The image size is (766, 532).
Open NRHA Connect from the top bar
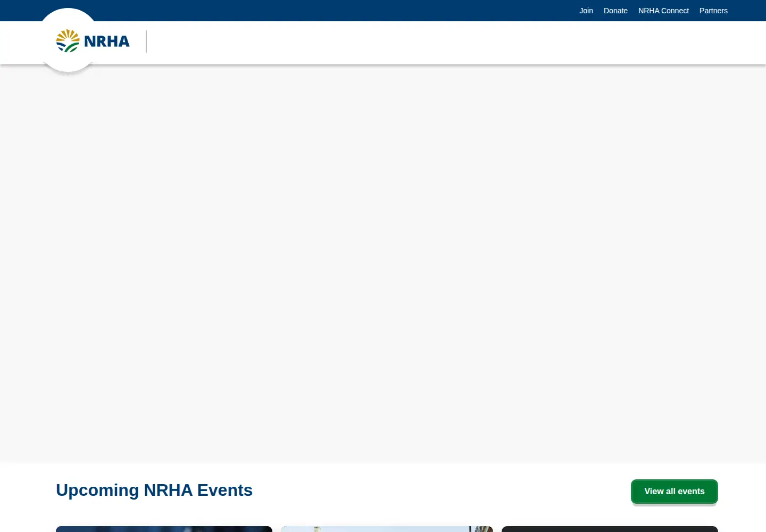[663, 11]
